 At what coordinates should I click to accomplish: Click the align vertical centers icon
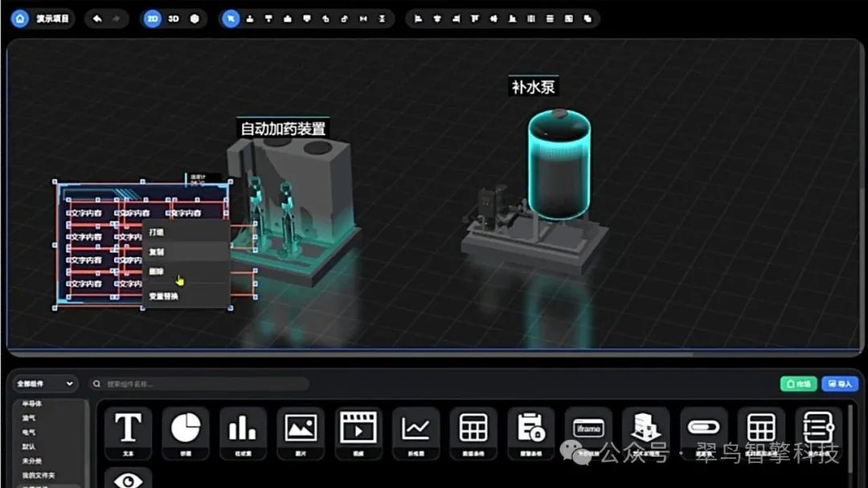[x=493, y=18]
